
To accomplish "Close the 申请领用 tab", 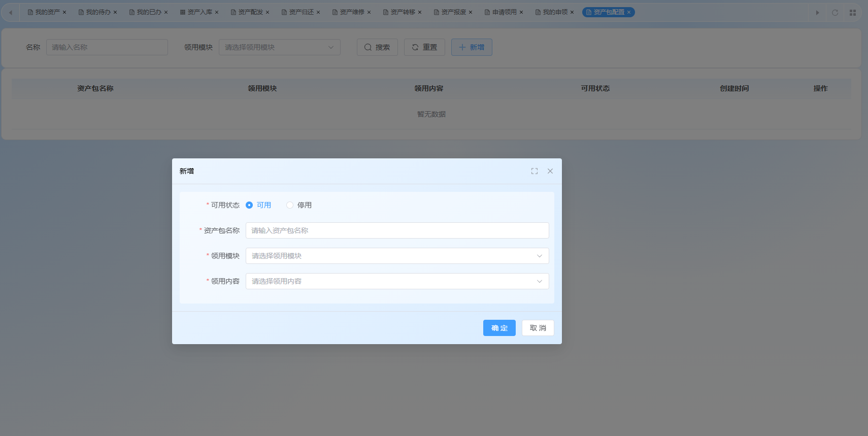I will [521, 12].
